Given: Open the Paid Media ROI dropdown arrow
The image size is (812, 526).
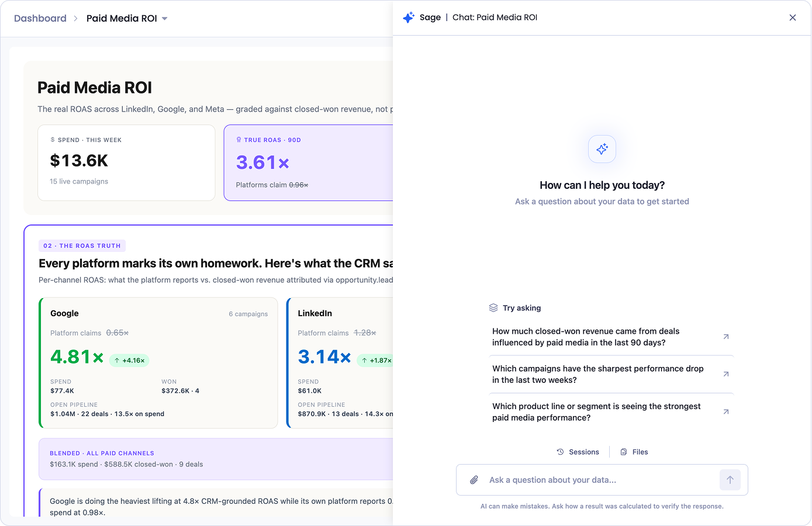Looking at the screenshot, I should click(165, 19).
